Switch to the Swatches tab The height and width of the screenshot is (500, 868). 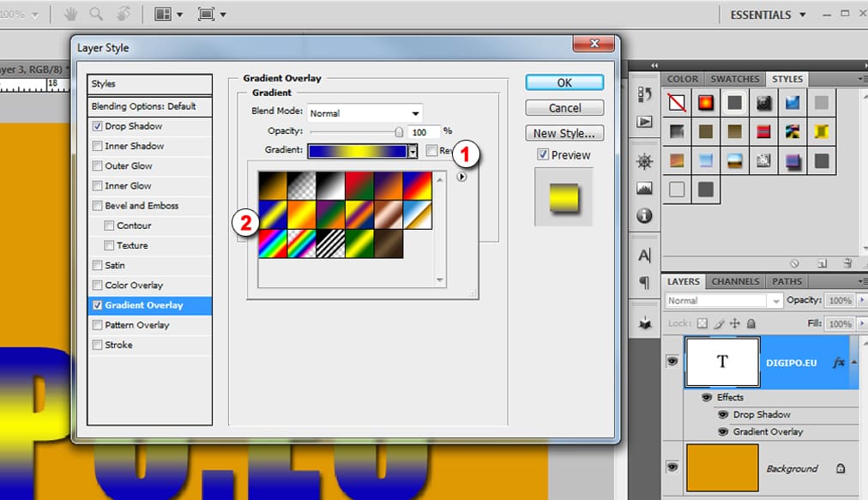pos(735,79)
